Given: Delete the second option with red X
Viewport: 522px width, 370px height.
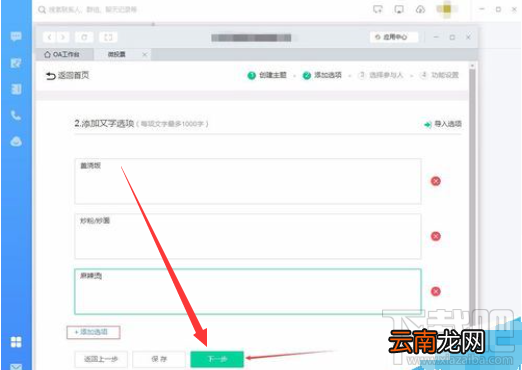Looking at the screenshot, I should 436,236.
